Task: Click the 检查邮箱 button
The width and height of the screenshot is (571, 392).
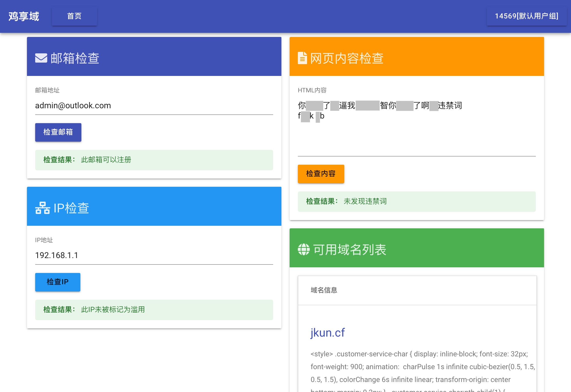Action: point(58,132)
